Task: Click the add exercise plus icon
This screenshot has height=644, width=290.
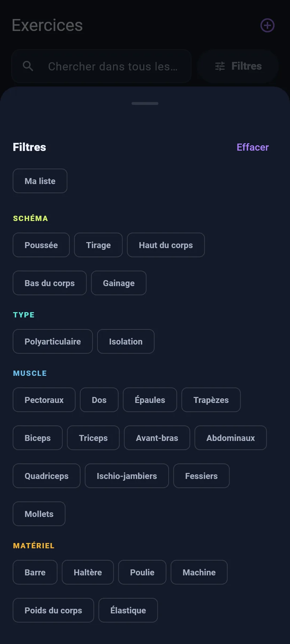Action: tap(267, 25)
